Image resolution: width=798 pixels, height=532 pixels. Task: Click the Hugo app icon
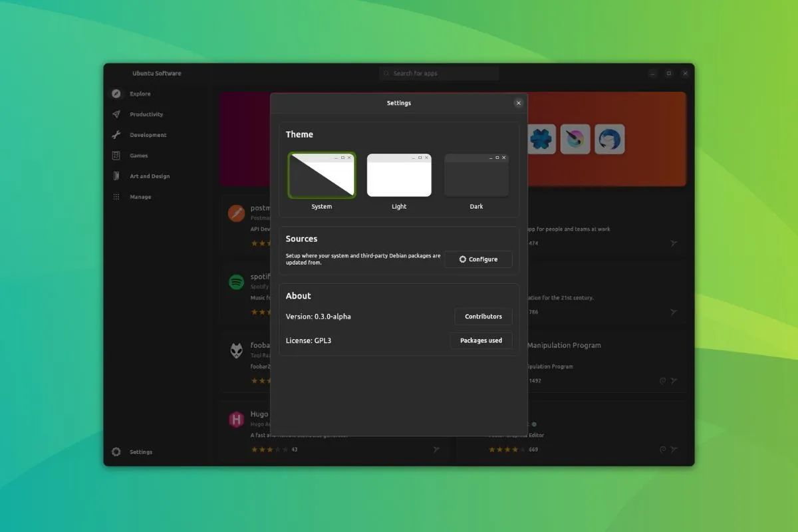[x=236, y=419]
